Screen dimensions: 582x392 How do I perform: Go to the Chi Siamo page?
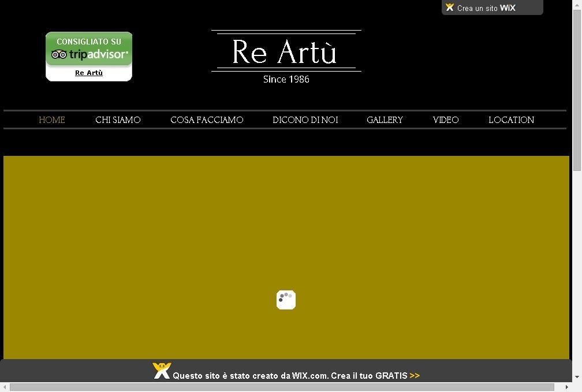click(118, 120)
